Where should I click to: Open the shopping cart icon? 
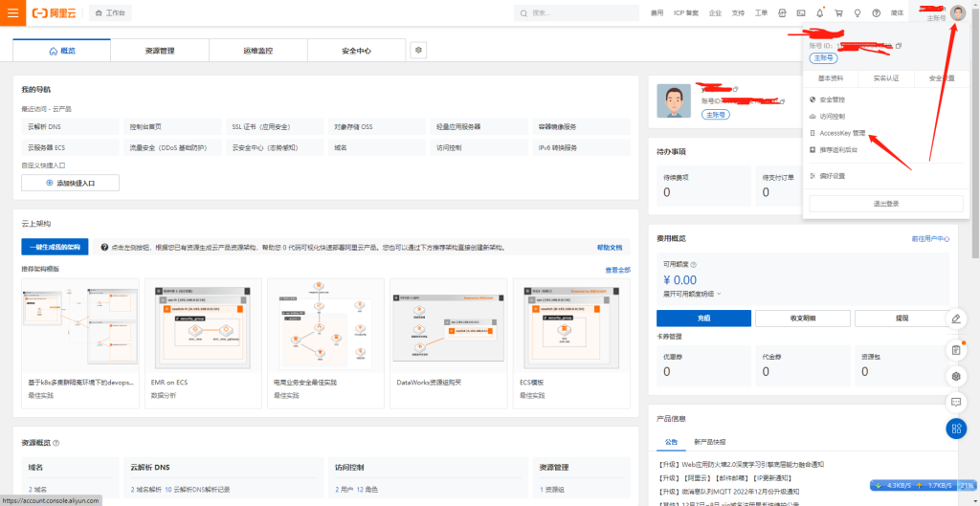tap(838, 13)
